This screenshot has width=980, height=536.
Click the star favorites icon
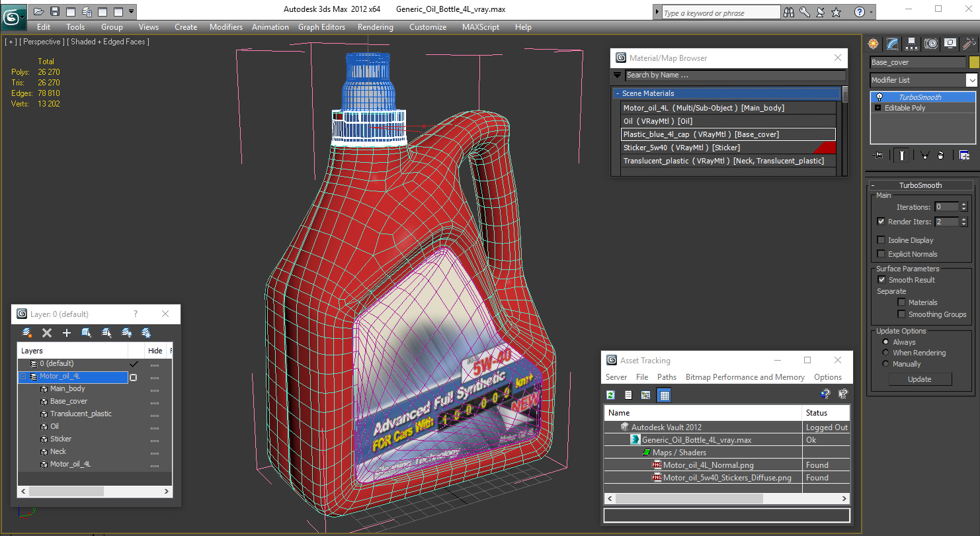837,12
